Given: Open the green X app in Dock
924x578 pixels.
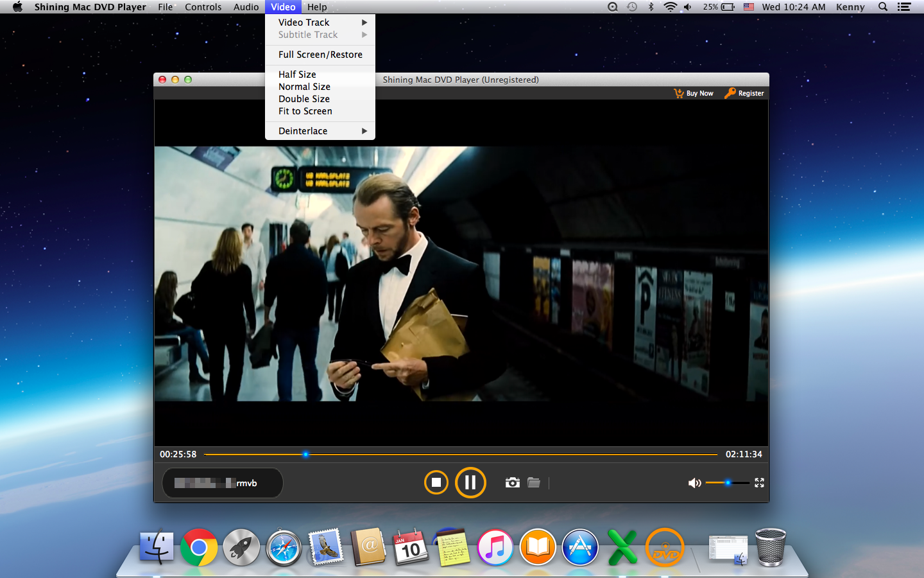Looking at the screenshot, I should (622, 547).
